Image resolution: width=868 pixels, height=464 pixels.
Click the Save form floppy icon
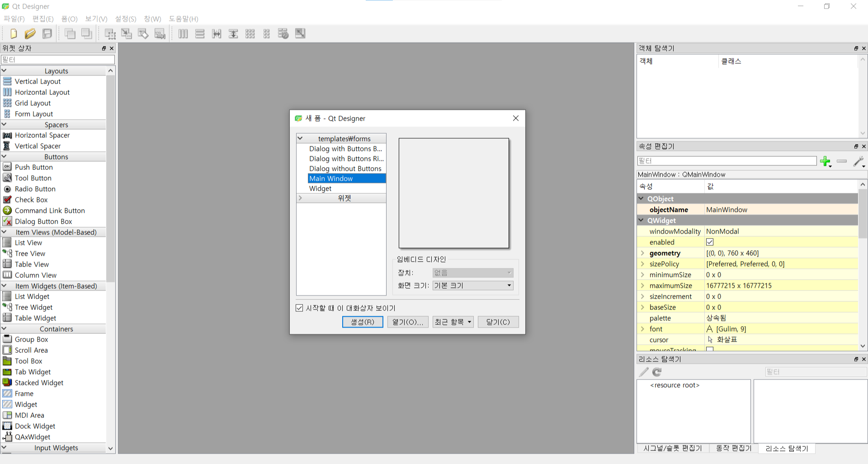47,33
